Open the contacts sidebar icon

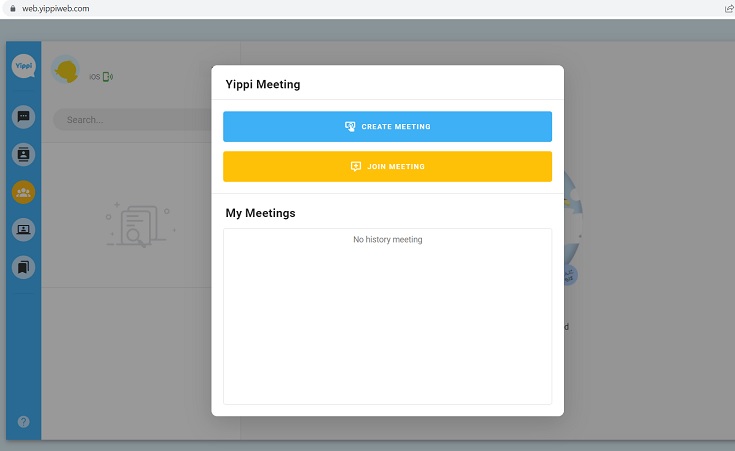pos(23,154)
